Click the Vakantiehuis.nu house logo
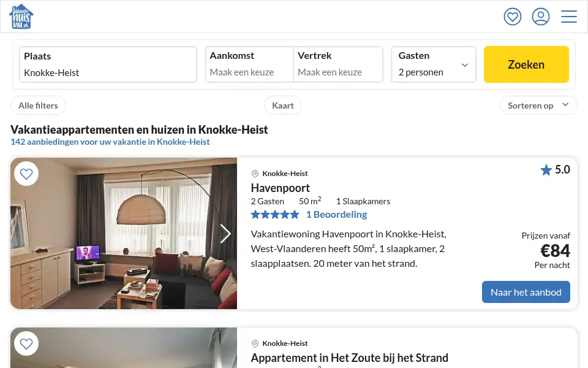 [x=21, y=17]
